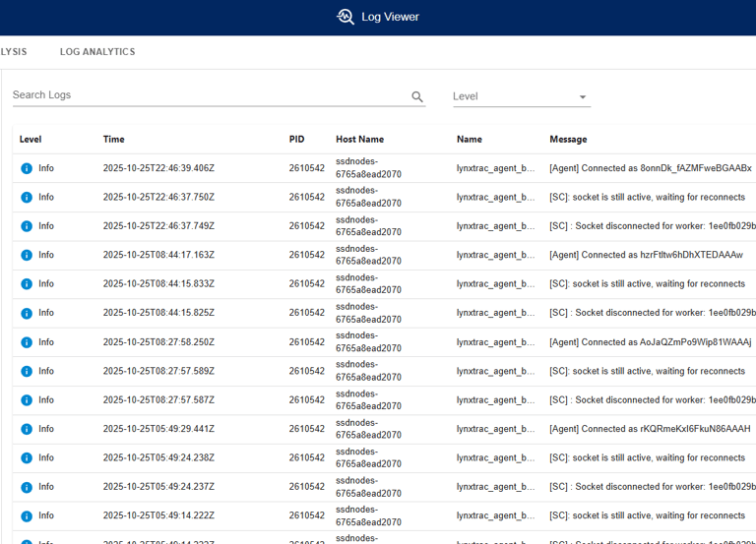756x544 pixels.
Task: Sort by the Name column header
Action: 470,140
